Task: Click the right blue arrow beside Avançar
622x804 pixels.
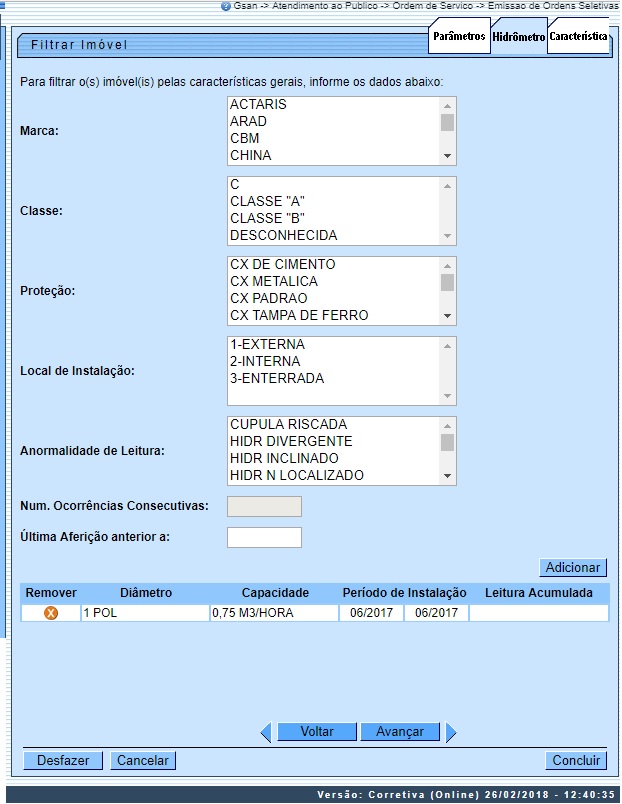Action: tap(451, 733)
